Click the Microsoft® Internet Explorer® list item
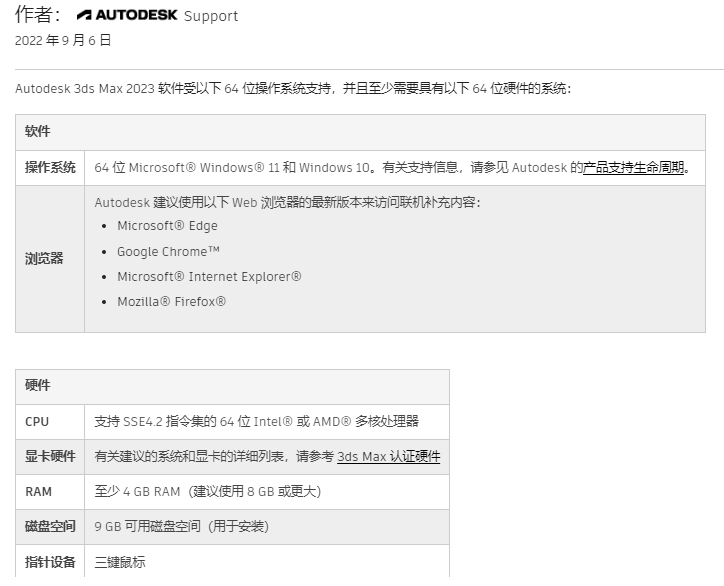This screenshot has width=724, height=586. (x=209, y=277)
